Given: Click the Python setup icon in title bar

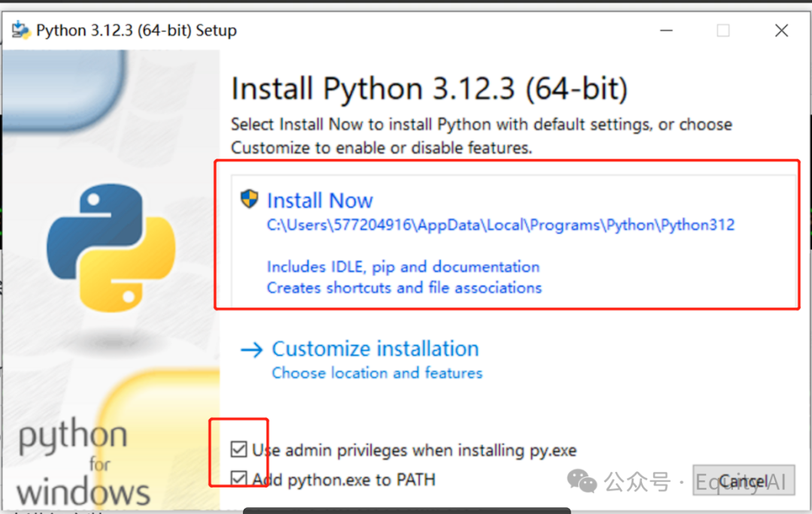Looking at the screenshot, I should (21, 31).
